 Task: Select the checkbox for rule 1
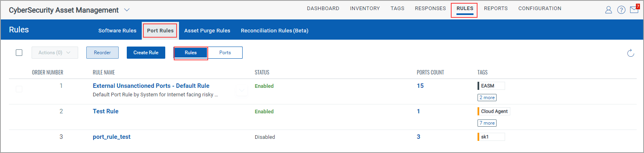[x=19, y=89]
